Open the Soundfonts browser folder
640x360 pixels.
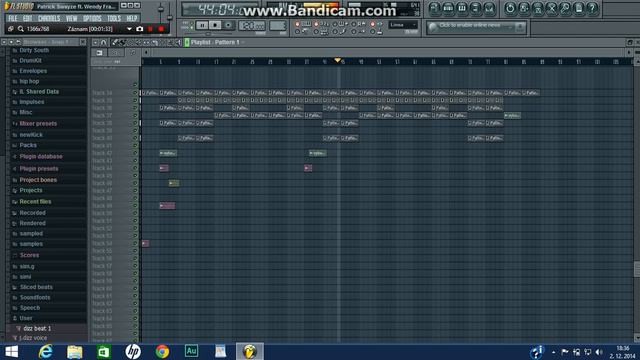[35, 298]
